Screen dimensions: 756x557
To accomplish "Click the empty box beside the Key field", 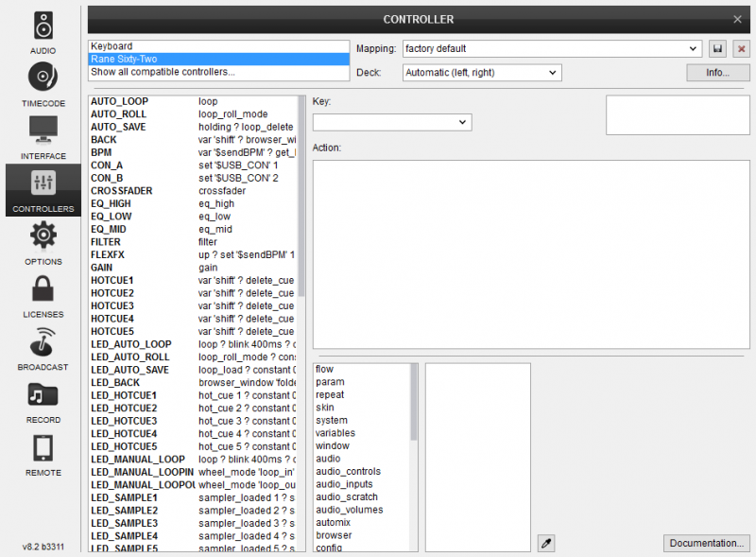I will coord(678,114).
